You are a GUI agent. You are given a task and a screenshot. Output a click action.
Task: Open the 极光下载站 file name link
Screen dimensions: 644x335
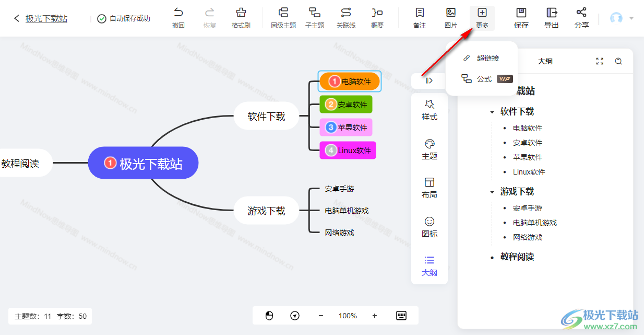pos(46,18)
